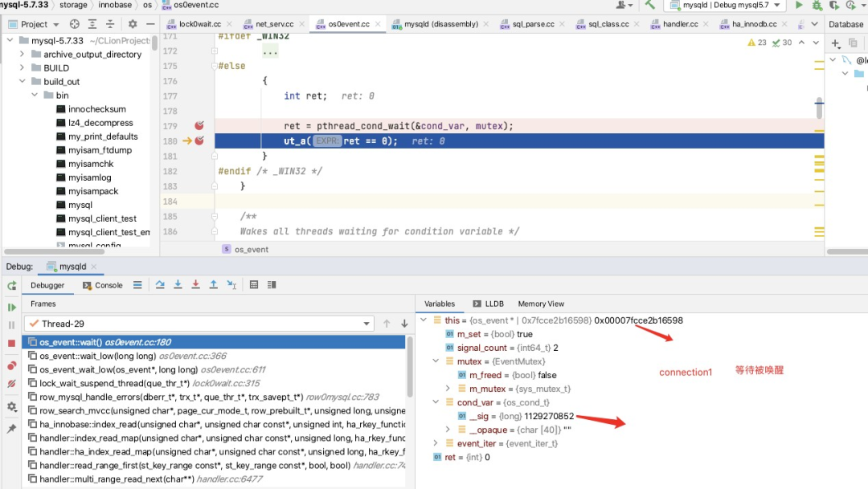Expand the __opaque variable node

(448, 430)
